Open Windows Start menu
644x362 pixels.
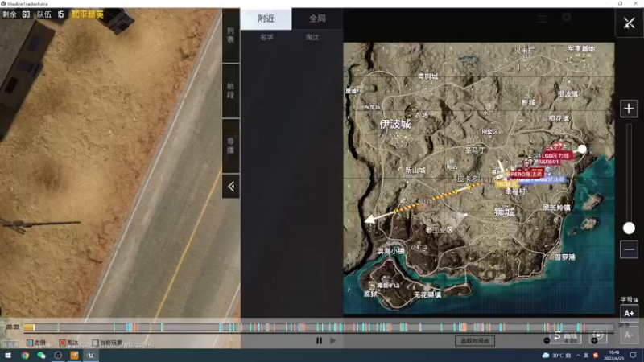pos(8,355)
